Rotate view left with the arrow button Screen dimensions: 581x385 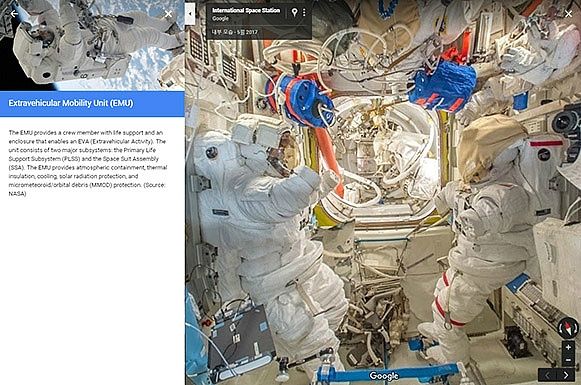point(547,375)
